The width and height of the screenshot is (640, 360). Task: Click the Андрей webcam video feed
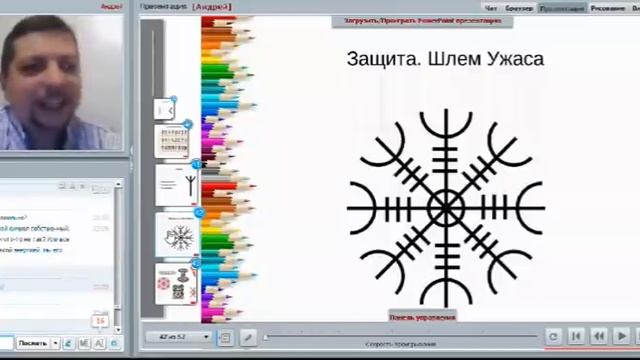click(61, 82)
